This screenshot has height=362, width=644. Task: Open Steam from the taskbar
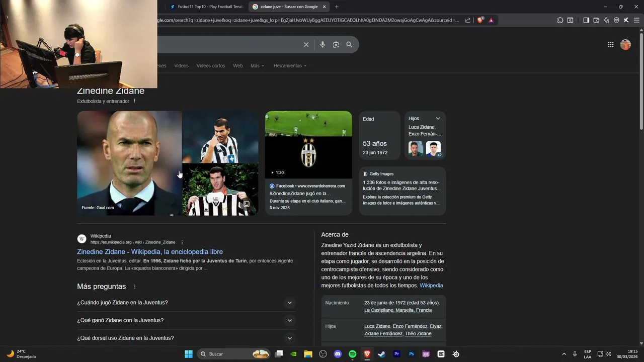tap(382, 354)
